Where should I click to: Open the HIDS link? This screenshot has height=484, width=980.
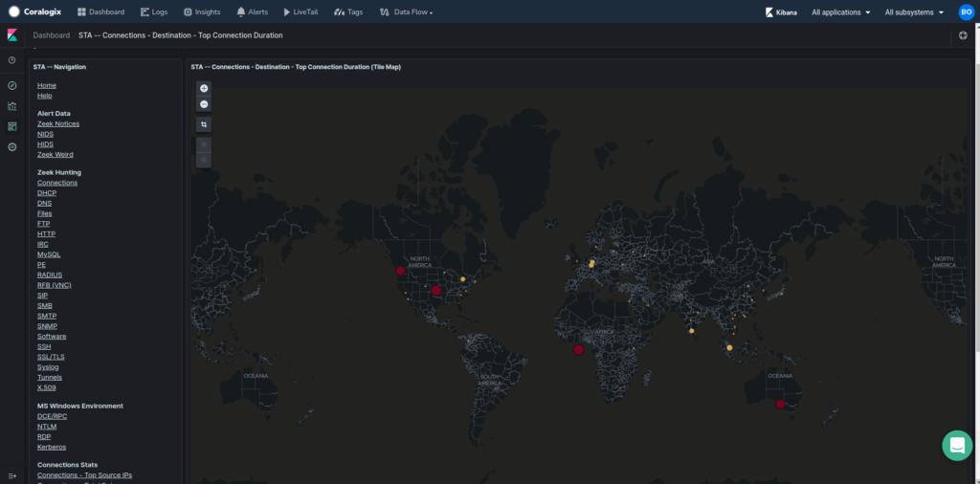(46, 144)
